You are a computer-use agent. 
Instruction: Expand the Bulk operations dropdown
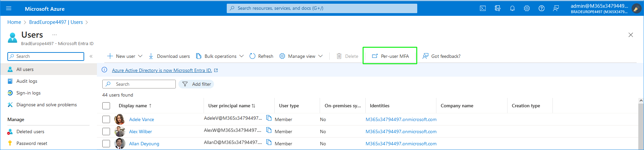(x=241, y=56)
